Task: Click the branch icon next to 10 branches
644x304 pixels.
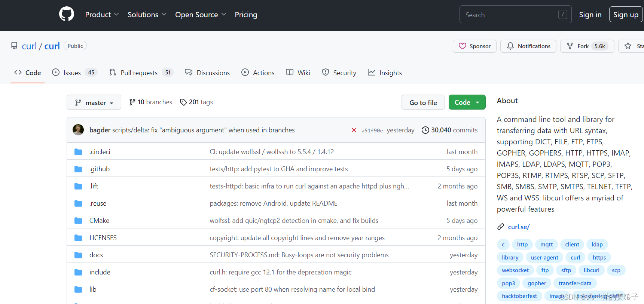Action: 132,102
